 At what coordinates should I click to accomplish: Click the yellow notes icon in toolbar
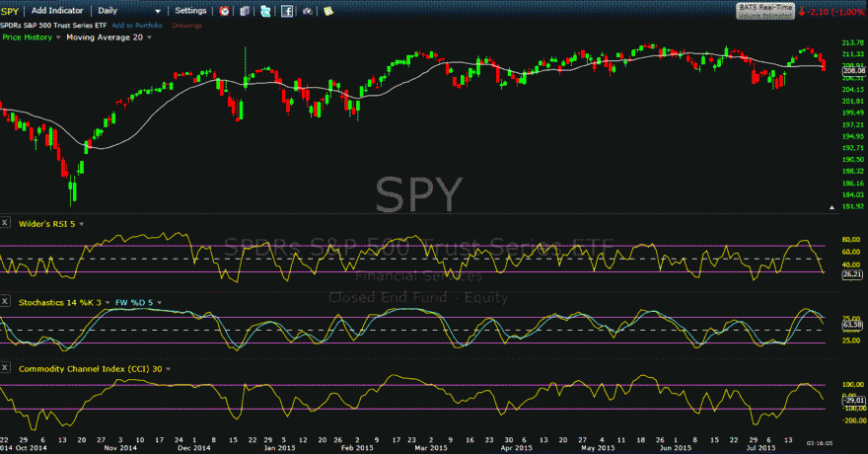coord(328,11)
